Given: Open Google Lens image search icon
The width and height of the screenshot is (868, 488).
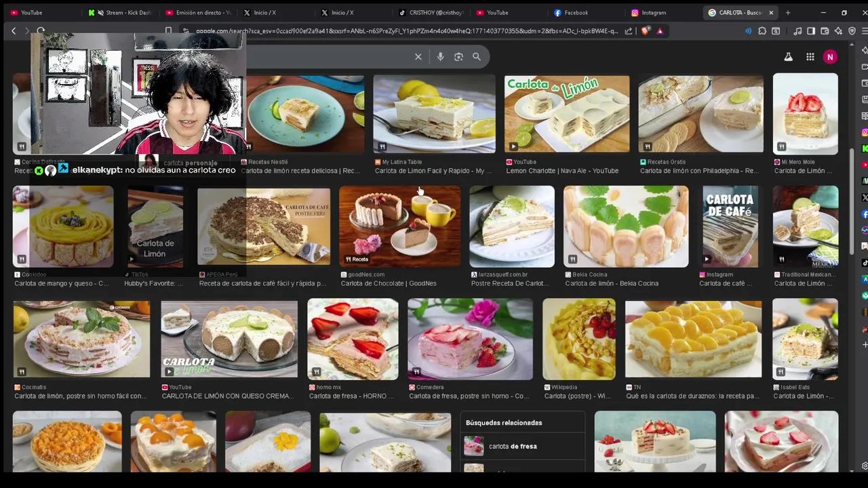Looking at the screenshot, I should [x=458, y=57].
